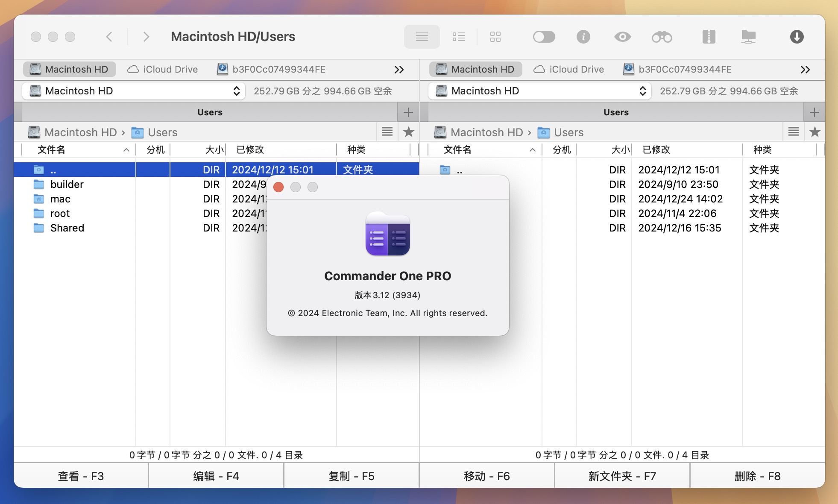Select right pane iCloud Drive button
Viewport: 838px width, 504px height.
[x=569, y=69]
